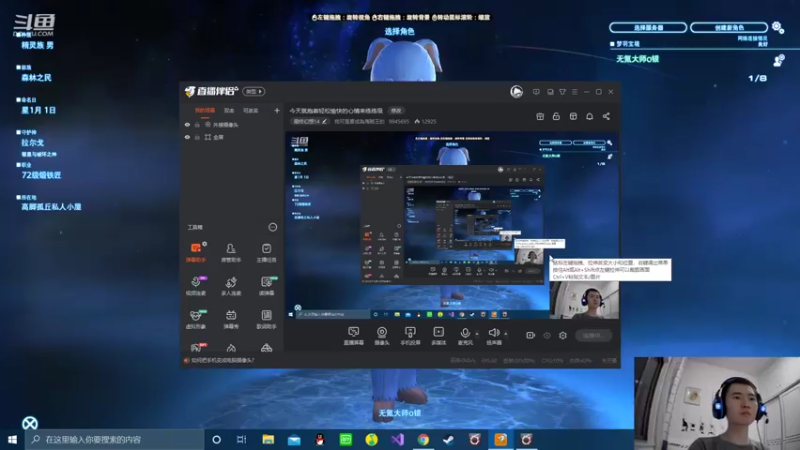Open notifications bell in 直播伴侣
This screenshot has width=800, height=450.
point(589,116)
